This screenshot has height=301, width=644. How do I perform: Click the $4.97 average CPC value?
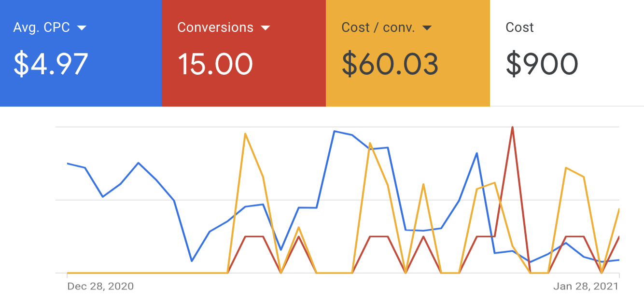pos(51,64)
